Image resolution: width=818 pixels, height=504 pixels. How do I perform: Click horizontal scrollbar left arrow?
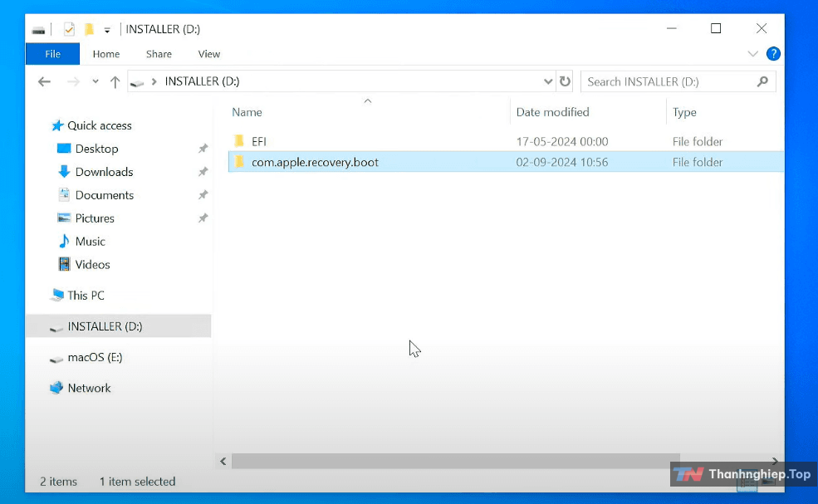pyautogui.click(x=223, y=461)
